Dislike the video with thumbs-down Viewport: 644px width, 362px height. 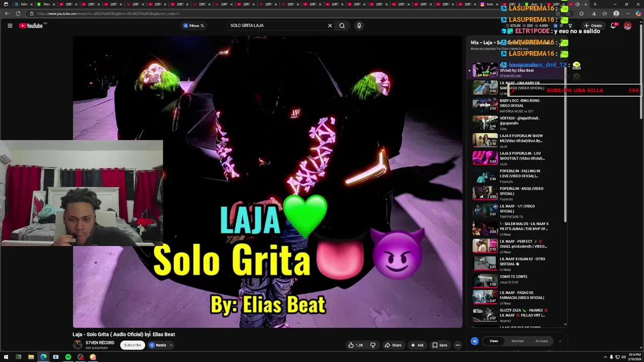point(373,345)
